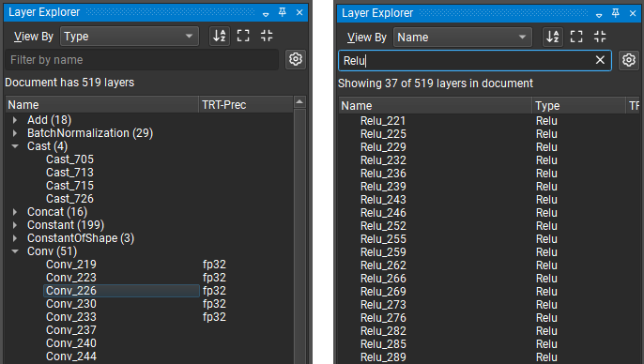The image size is (644, 364).
Task: Expand all layers in left Layer Explorer
Action: pyautogui.click(x=243, y=36)
